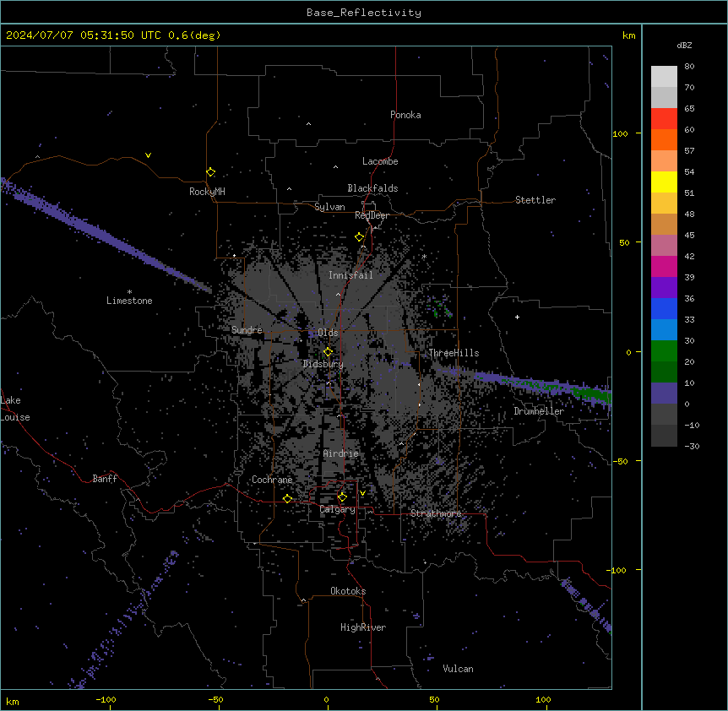Image resolution: width=728 pixels, height=711 pixels.
Task: Click the yellow V marker east of Calgary
Action: [x=362, y=493]
